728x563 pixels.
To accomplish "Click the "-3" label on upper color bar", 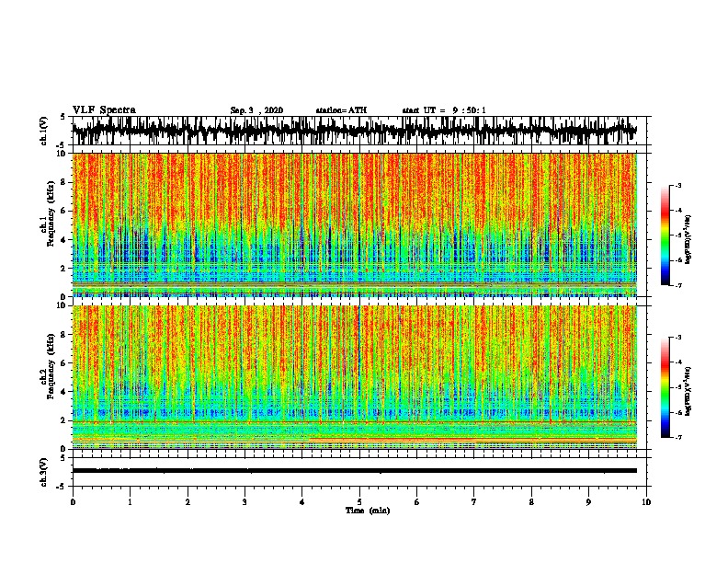I will click(x=678, y=186).
